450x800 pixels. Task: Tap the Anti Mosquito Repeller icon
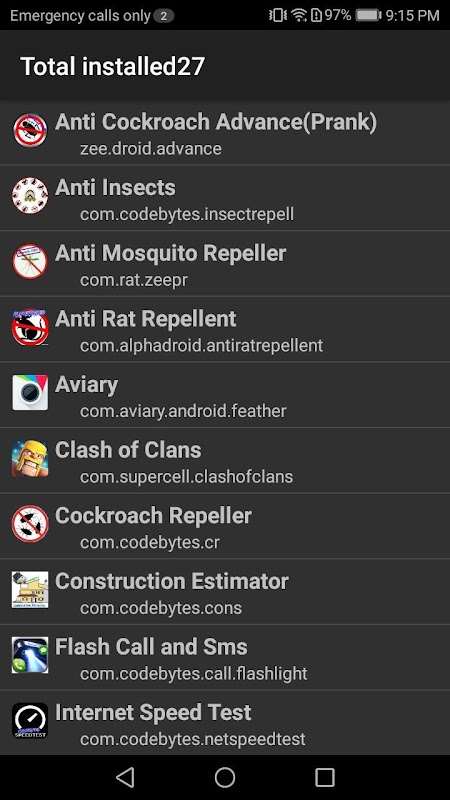point(30,261)
